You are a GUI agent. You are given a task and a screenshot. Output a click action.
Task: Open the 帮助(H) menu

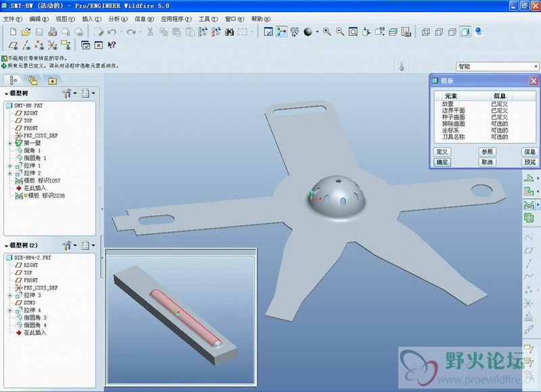pos(261,19)
